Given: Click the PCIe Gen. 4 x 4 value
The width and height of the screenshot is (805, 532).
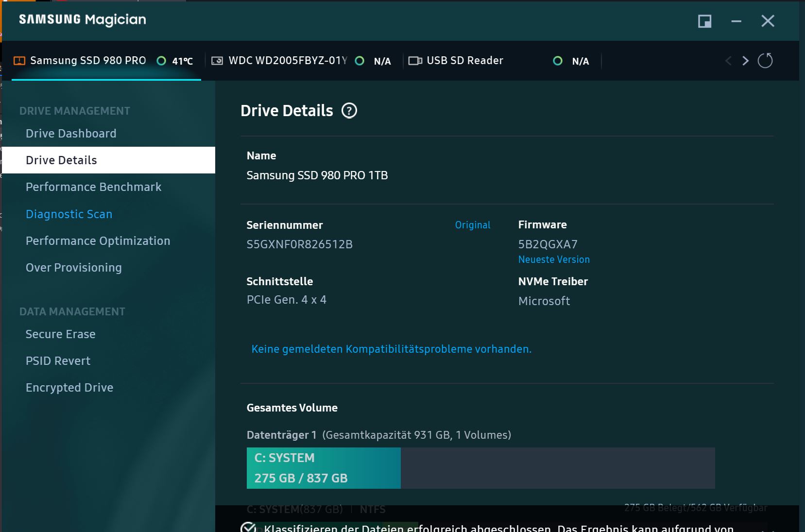Looking at the screenshot, I should pyautogui.click(x=286, y=300).
